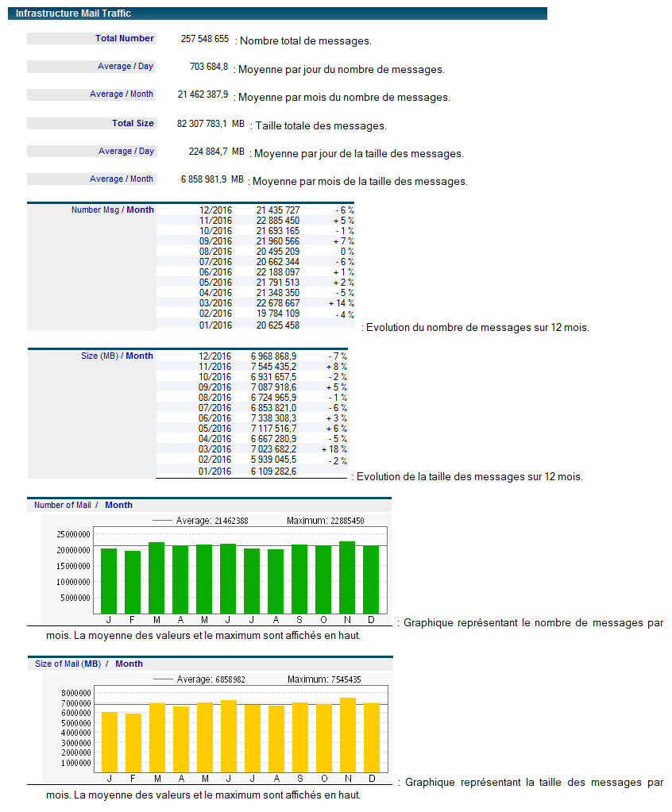Click the Number of Mail / Month chart title
The width and height of the screenshot is (672, 812).
83,505
